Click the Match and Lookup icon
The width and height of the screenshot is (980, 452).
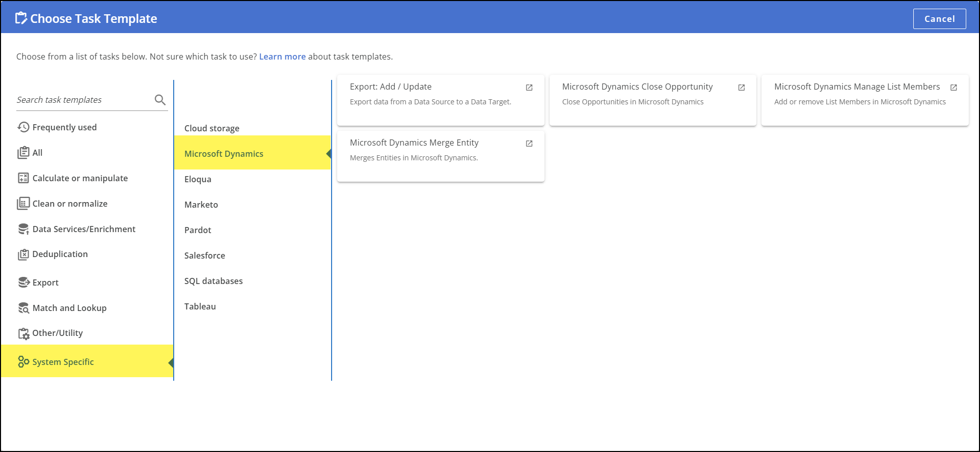pos(23,308)
